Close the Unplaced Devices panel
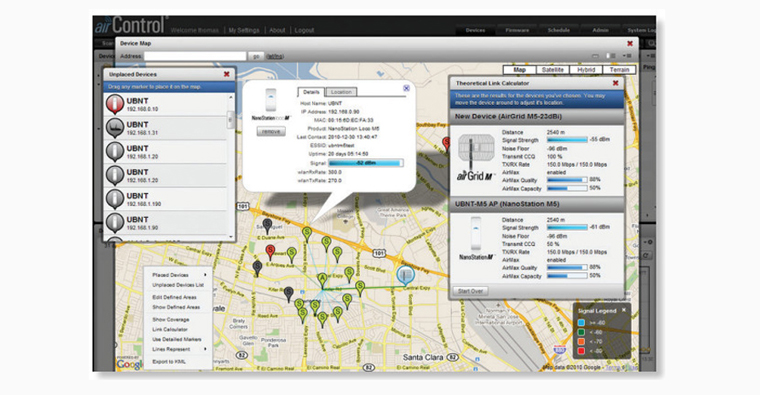 (226, 74)
